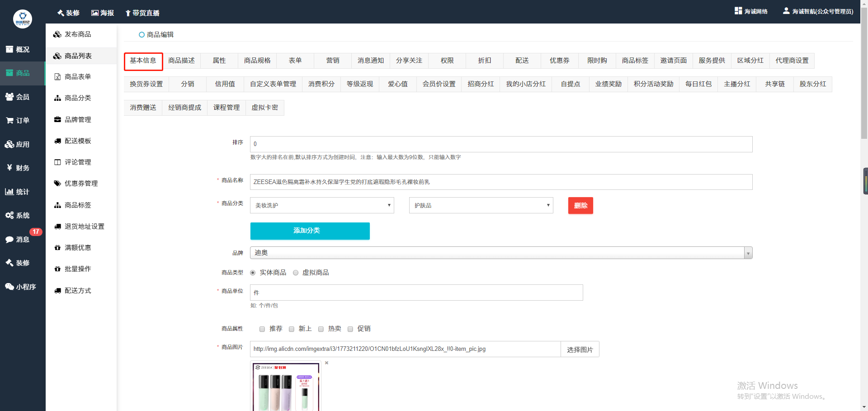Screen dimensions: 868x411
Task: Open 系统 system settings section
Action: [23, 215]
